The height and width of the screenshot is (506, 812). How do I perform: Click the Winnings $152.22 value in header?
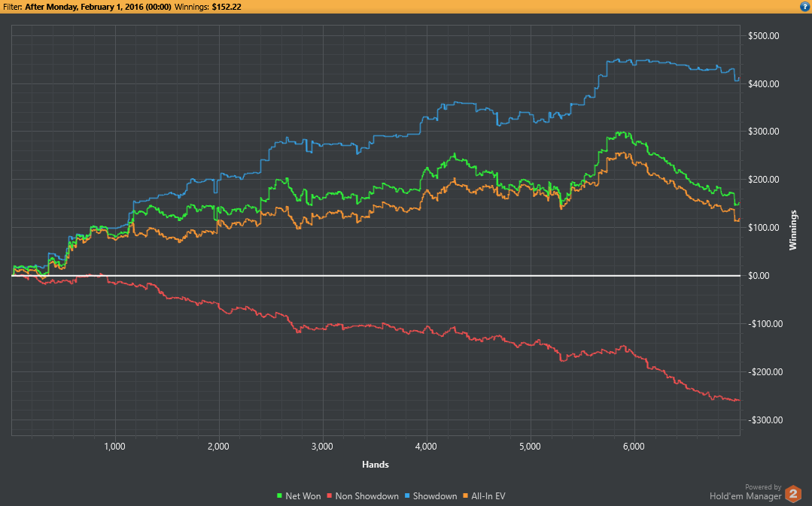[227, 8]
